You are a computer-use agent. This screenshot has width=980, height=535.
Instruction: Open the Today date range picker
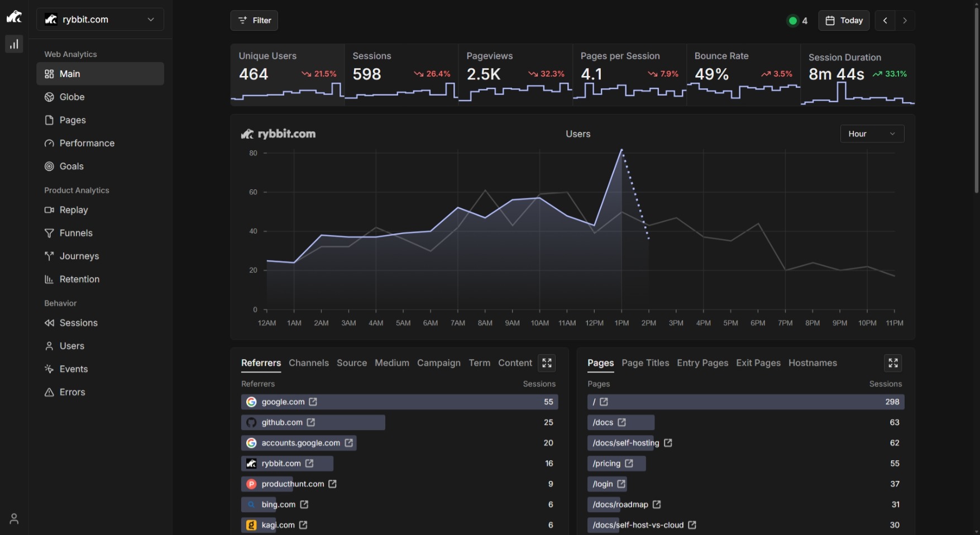tap(844, 21)
